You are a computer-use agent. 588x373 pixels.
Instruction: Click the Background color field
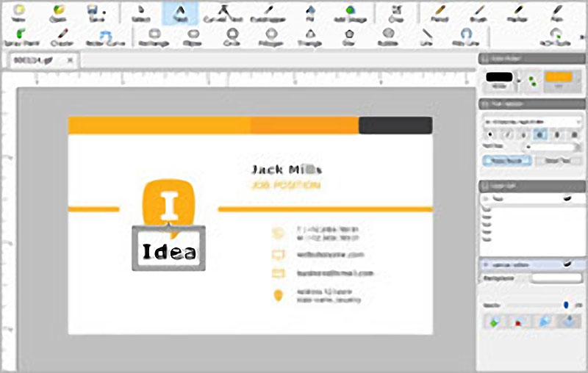point(557,278)
